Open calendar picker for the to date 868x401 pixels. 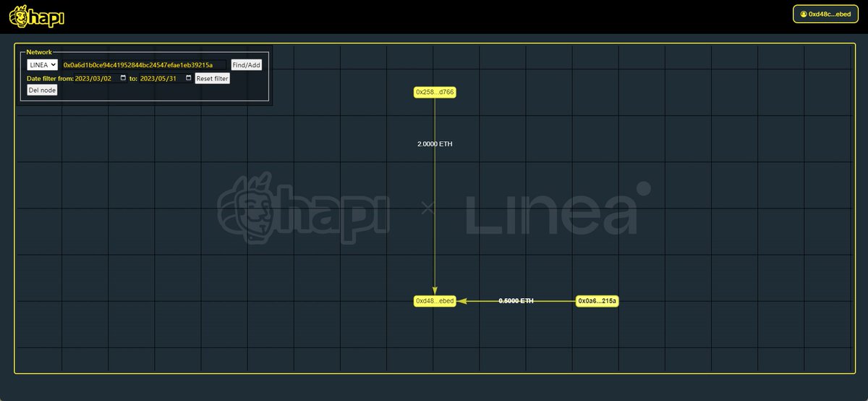(189, 78)
